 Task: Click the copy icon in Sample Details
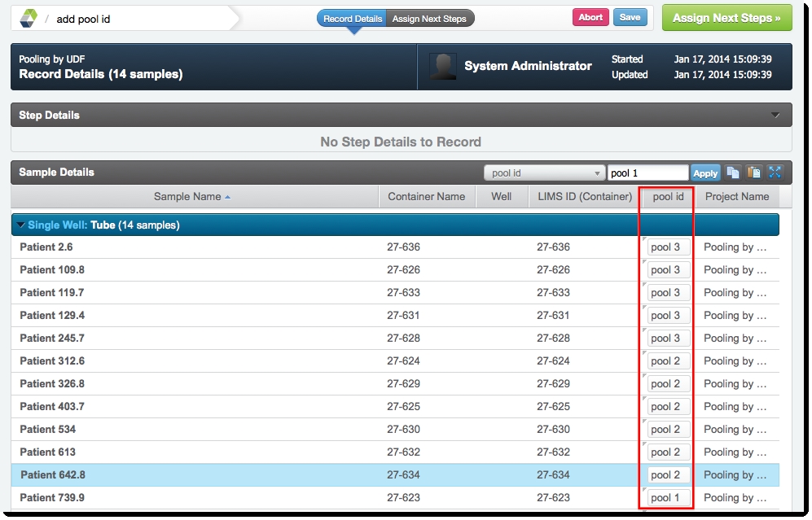733,173
